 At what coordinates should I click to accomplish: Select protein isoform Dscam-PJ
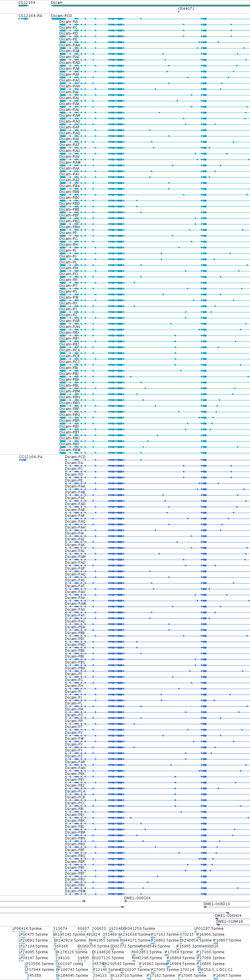[x=73, y=698]
